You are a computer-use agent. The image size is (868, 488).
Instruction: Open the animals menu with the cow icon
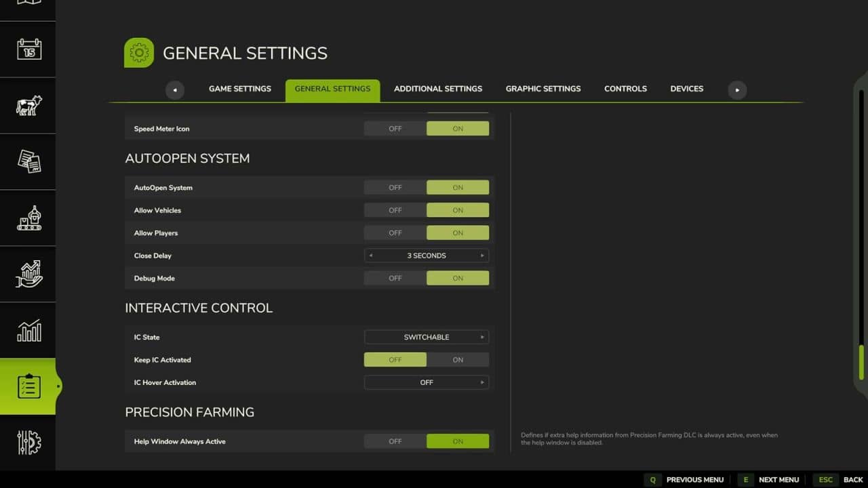pyautogui.click(x=28, y=105)
